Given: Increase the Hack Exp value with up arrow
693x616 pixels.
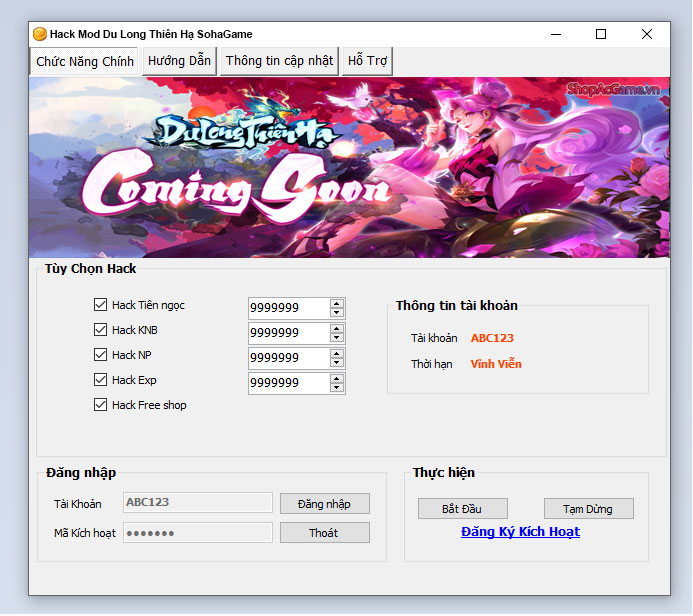Looking at the screenshot, I should [x=337, y=379].
